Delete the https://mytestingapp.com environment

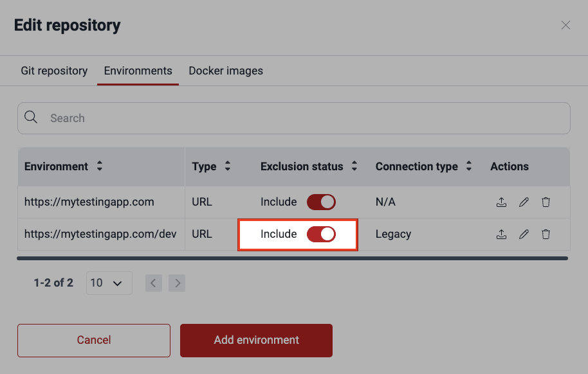pos(546,202)
